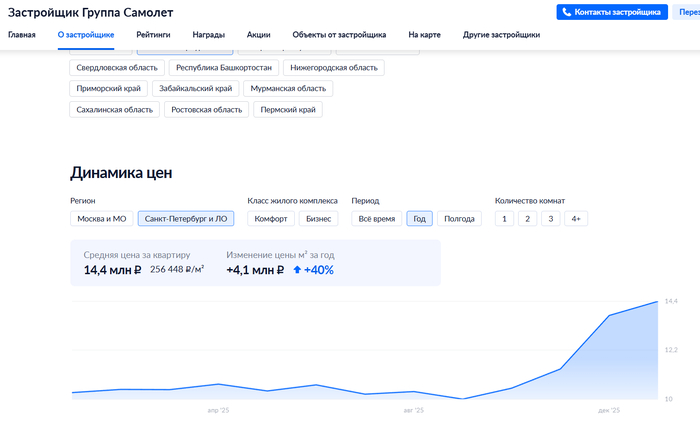This screenshot has height=430, width=700.
Task: Toggle the Комфорт housing class filter
Action: pyautogui.click(x=272, y=219)
